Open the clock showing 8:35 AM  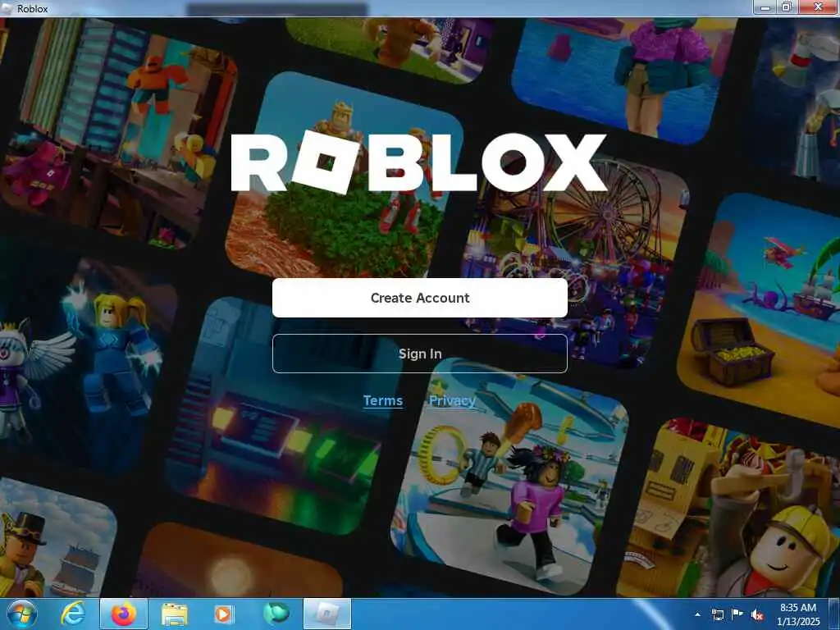tap(797, 614)
